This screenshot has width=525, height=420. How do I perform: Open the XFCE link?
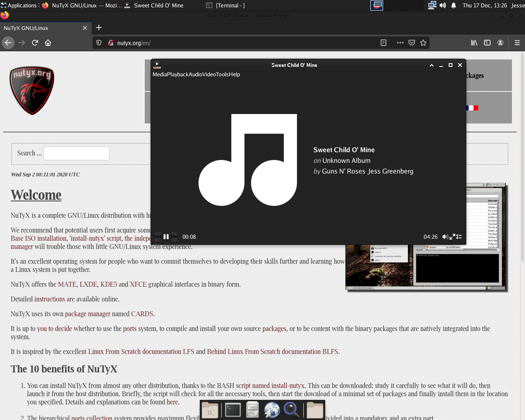pos(138,284)
